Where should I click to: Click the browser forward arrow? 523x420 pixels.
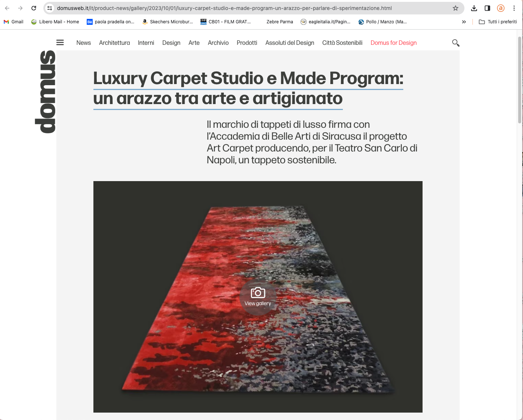[20, 8]
